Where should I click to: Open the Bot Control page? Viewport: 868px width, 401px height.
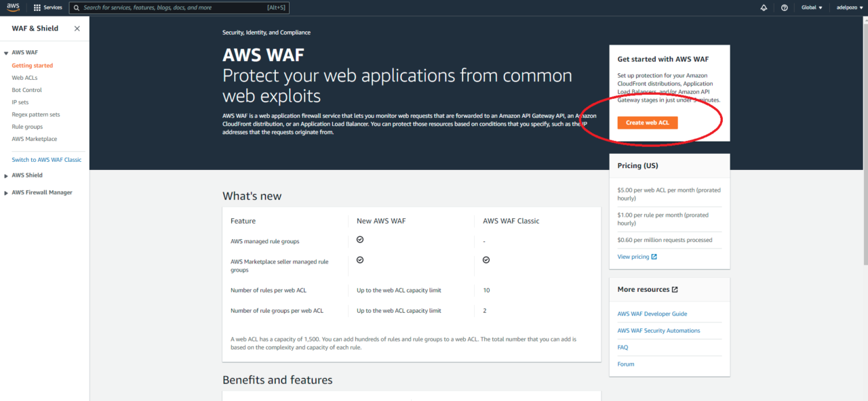coord(26,89)
